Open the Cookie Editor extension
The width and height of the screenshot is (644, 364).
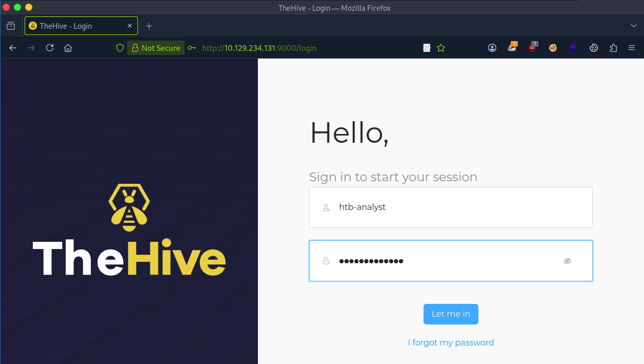tap(594, 47)
